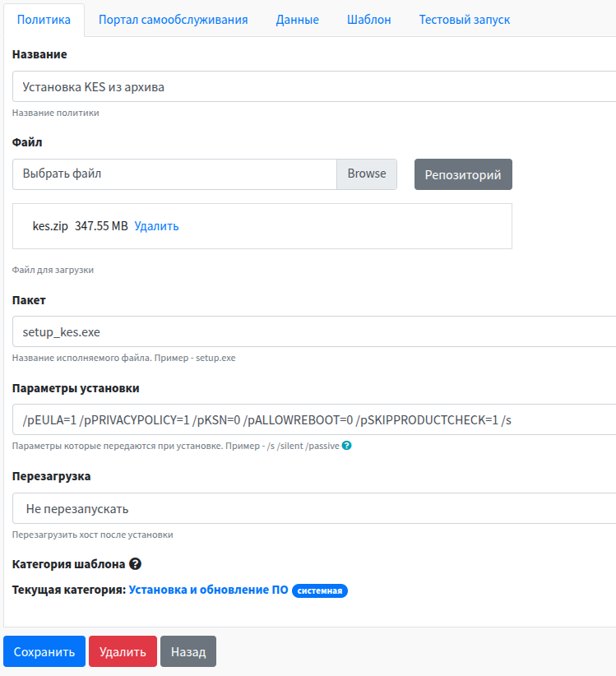Click the help icon beside installation parameters hint

pos(347,446)
